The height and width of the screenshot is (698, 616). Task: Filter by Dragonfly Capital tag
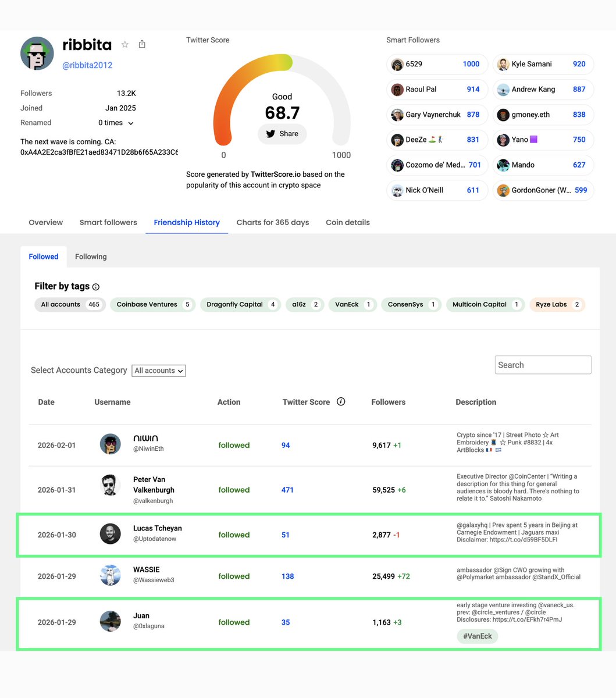click(x=241, y=304)
